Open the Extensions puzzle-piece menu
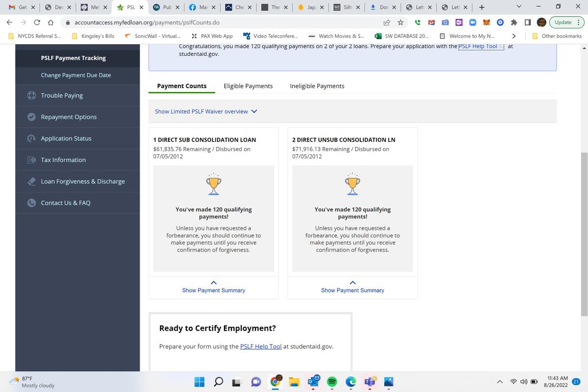 514,23
